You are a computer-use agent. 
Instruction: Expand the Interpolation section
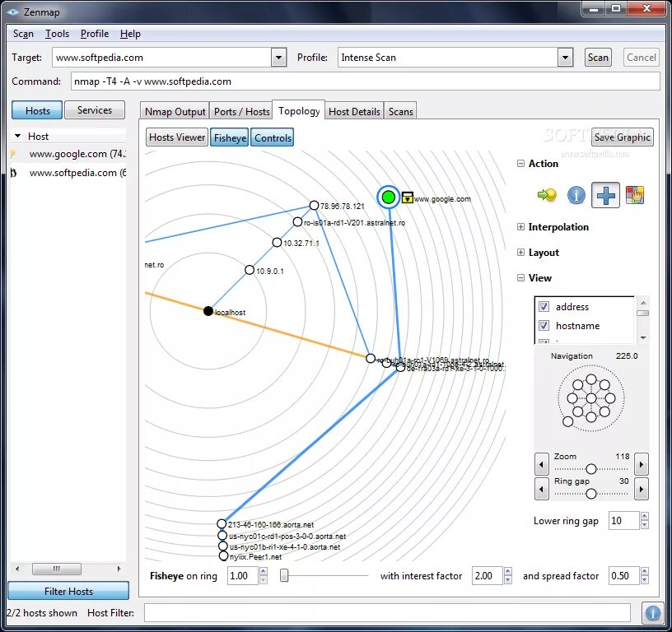(x=520, y=227)
